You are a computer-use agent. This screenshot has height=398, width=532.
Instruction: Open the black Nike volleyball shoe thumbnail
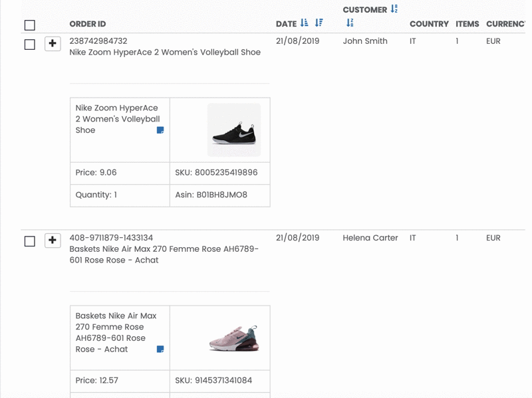click(234, 130)
